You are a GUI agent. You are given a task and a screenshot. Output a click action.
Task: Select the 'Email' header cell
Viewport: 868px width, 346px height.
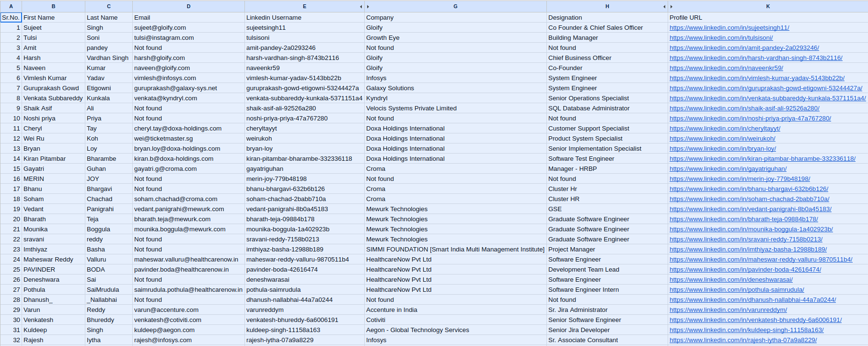188,18
